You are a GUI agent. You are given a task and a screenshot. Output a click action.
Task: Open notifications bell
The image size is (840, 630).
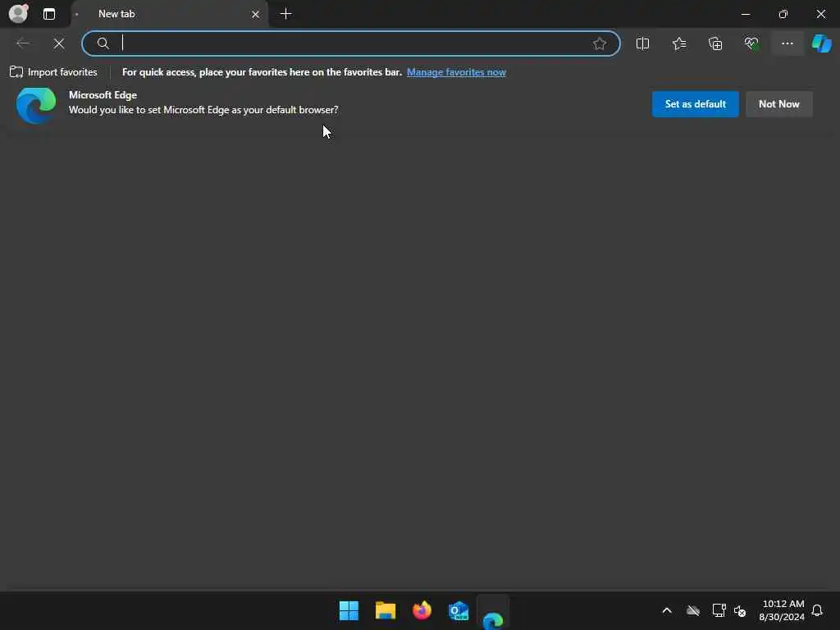(817, 610)
